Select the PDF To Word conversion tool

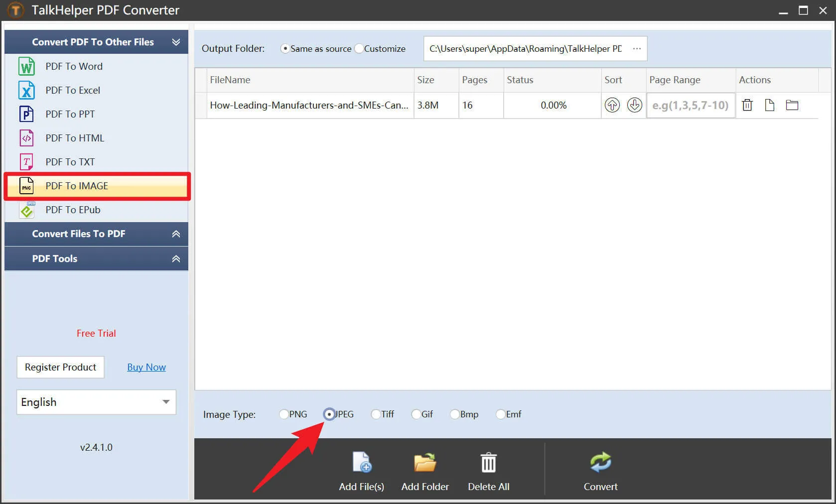point(73,66)
